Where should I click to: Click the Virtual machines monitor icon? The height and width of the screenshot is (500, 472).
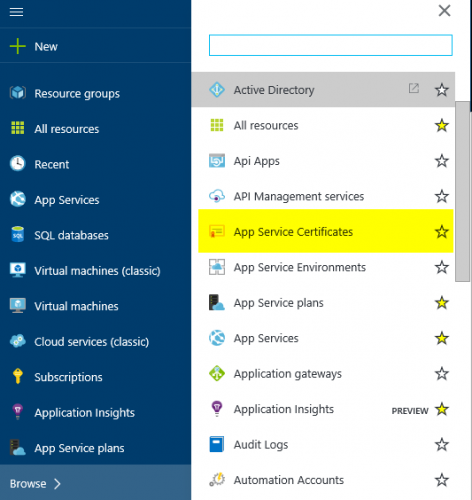point(18,305)
